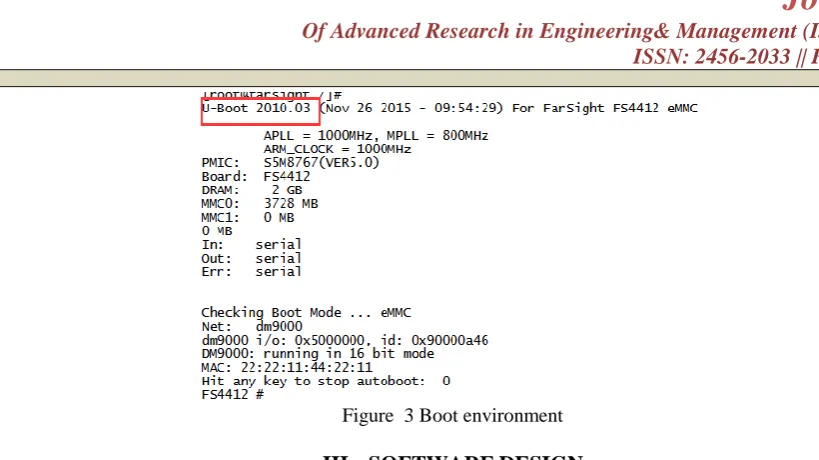Click 'Checking Boot Mode ... eMMC' line

point(306,313)
